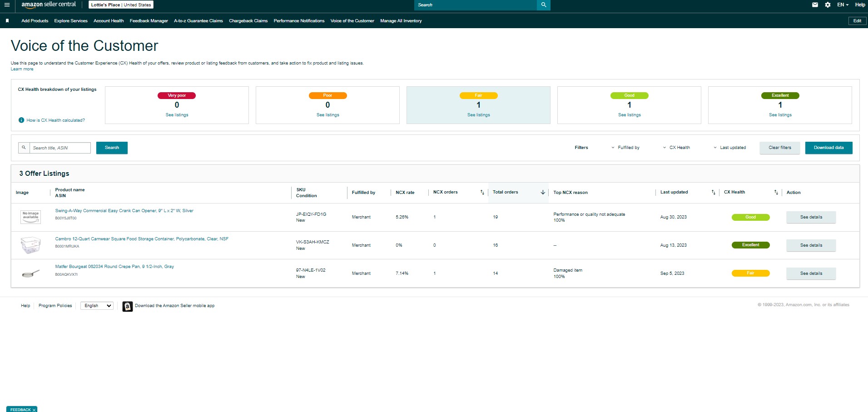Click the crepe pan thumbnail image
Viewport: 868px width, 412px height.
[x=31, y=273]
